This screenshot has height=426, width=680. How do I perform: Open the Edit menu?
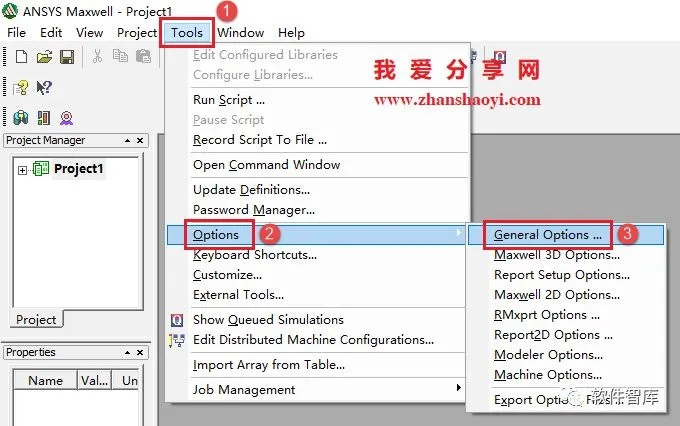(x=51, y=33)
